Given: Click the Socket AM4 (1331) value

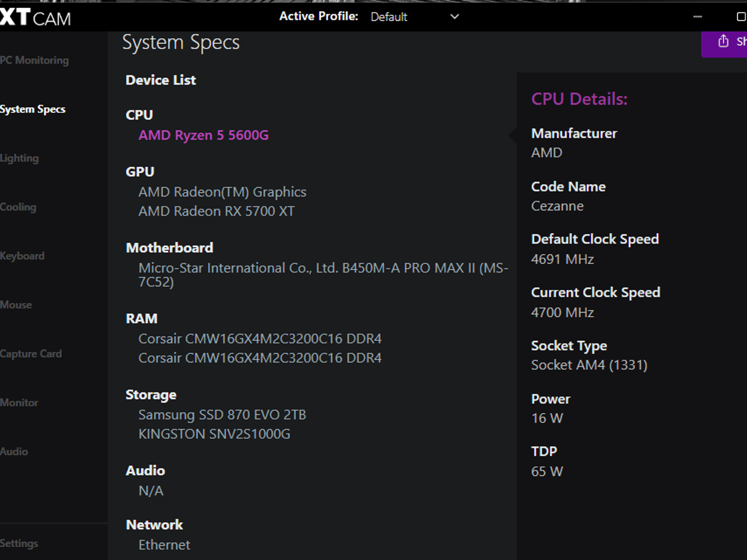Looking at the screenshot, I should tap(589, 365).
